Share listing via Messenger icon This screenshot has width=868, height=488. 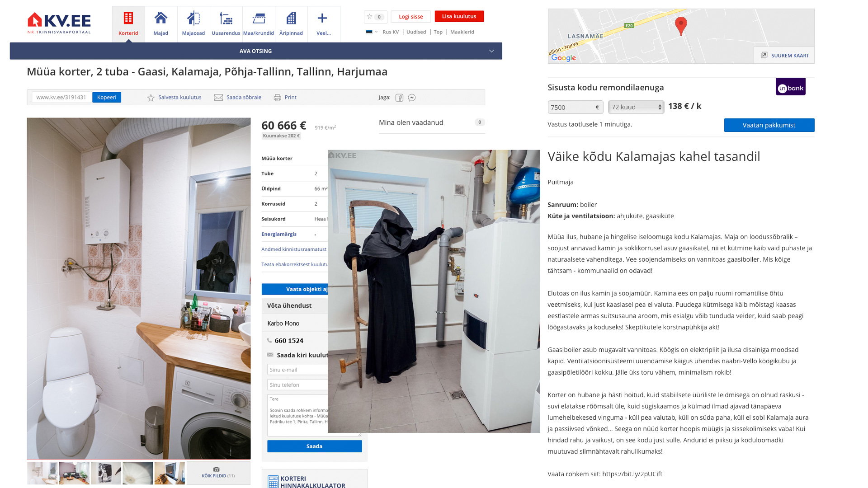(412, 98)
